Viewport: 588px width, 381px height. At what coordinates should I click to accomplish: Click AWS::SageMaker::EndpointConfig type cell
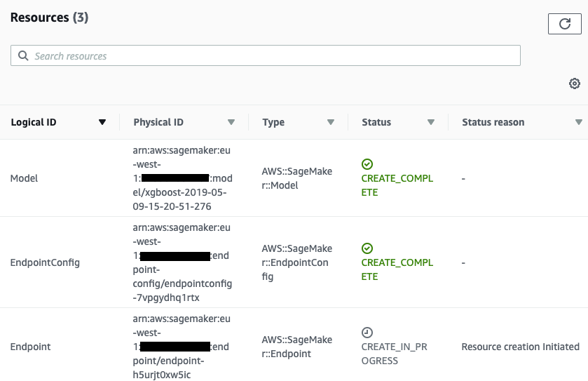[x=297, y=262]
